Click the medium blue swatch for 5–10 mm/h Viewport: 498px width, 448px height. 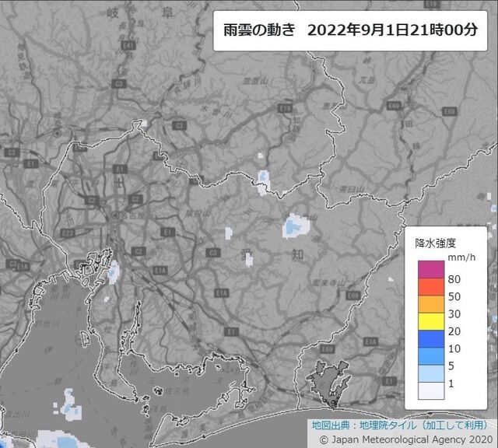click(431, 356)
